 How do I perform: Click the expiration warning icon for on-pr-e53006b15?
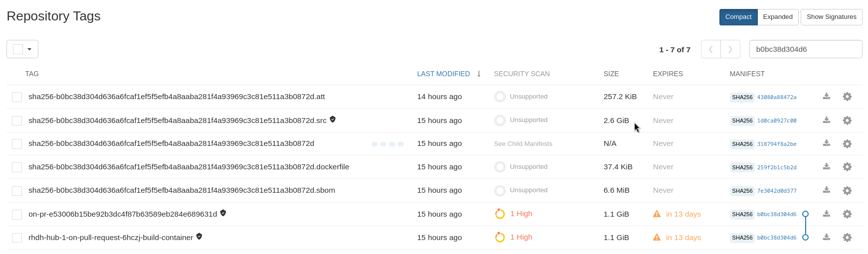click(x=657, y=214)
